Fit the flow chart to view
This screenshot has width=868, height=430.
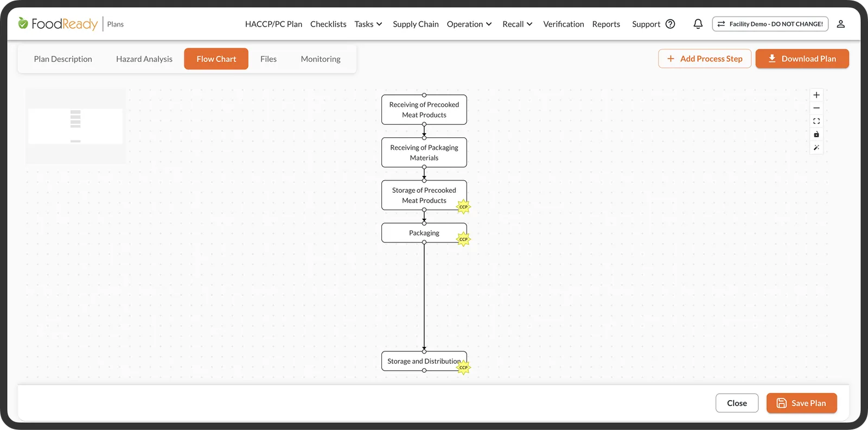pyautogui.click(x=816, y=121)
